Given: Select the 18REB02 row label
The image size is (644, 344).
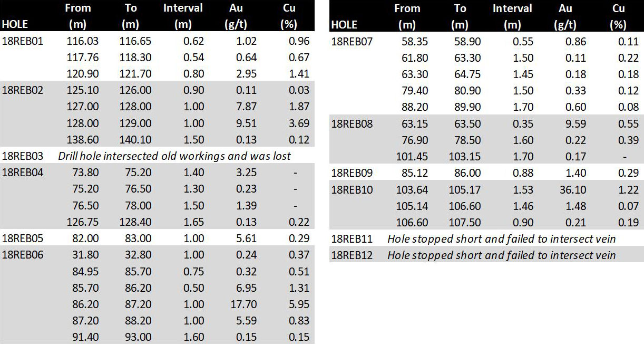Looking at the screenshot, I should pyautogui.click(x=22, y=90).
